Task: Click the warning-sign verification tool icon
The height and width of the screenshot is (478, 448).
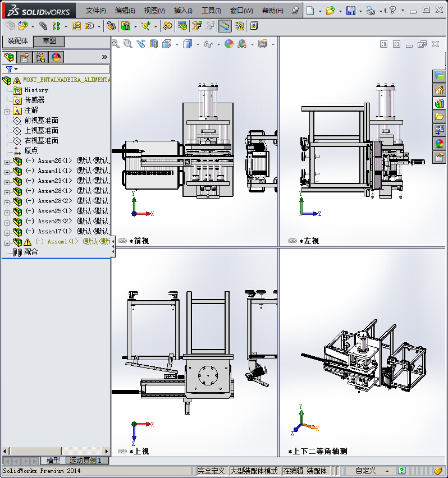Action: point(239,26)
